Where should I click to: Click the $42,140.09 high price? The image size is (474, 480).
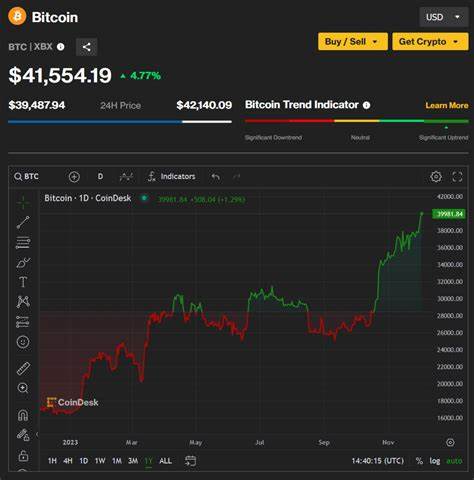click(204, 105)
